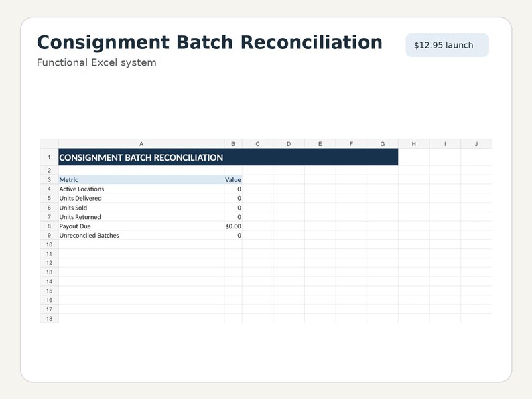Select the Unreconciled Batches value of 0
Image resolution: width=532 pixels, height=399 pixels.
coord(233,235)
